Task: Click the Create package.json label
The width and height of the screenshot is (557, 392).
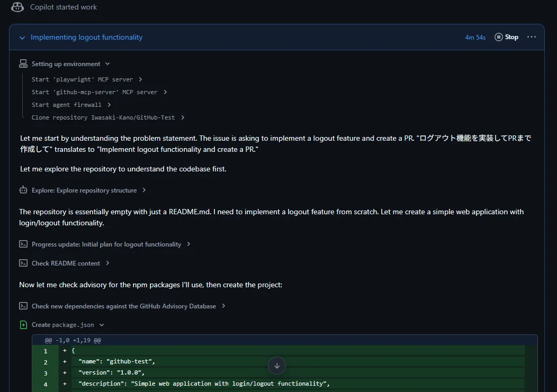Action: click(x=63, y=325)
